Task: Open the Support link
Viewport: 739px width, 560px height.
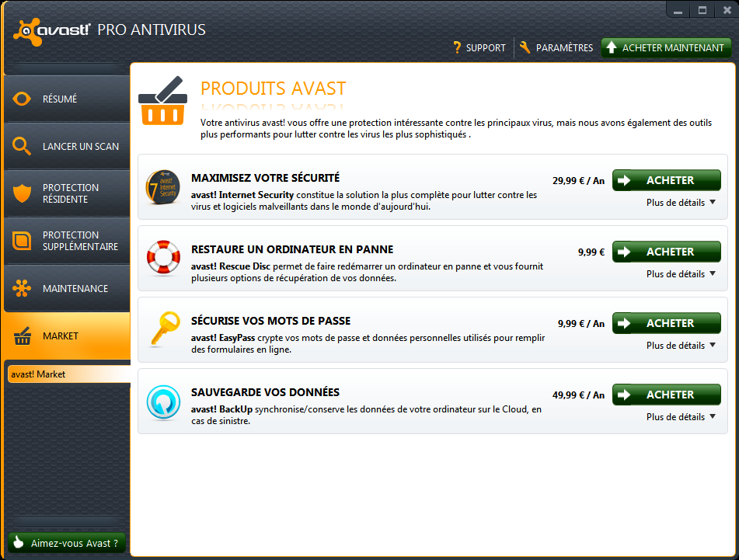Action: point(479,47)
